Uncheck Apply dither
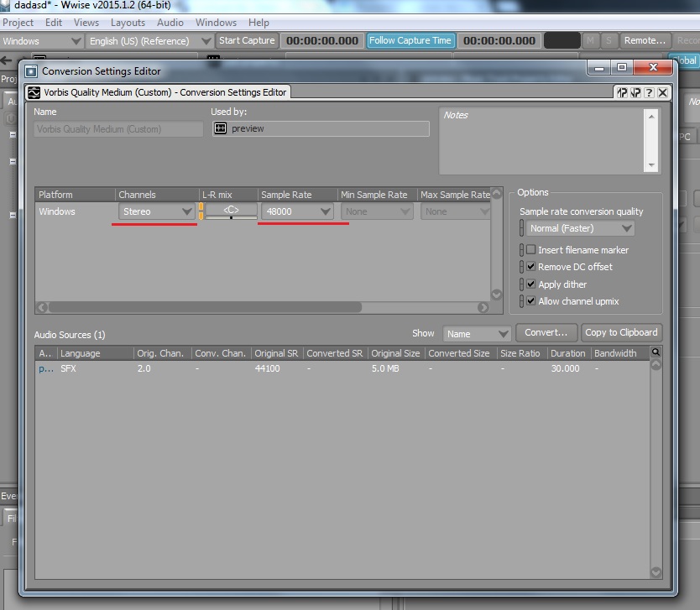Screen dimensions: 700x610 [x=530, y=284]
